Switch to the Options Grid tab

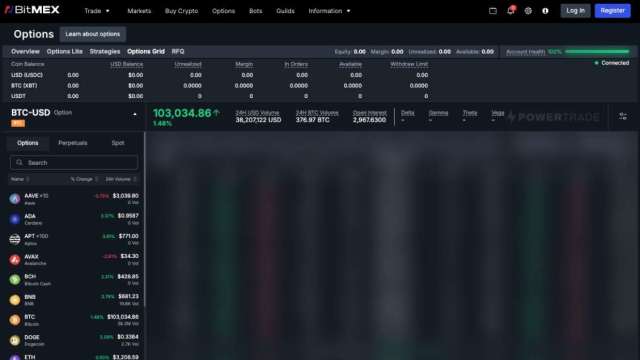pyautogui.click(x=146, y=51)
